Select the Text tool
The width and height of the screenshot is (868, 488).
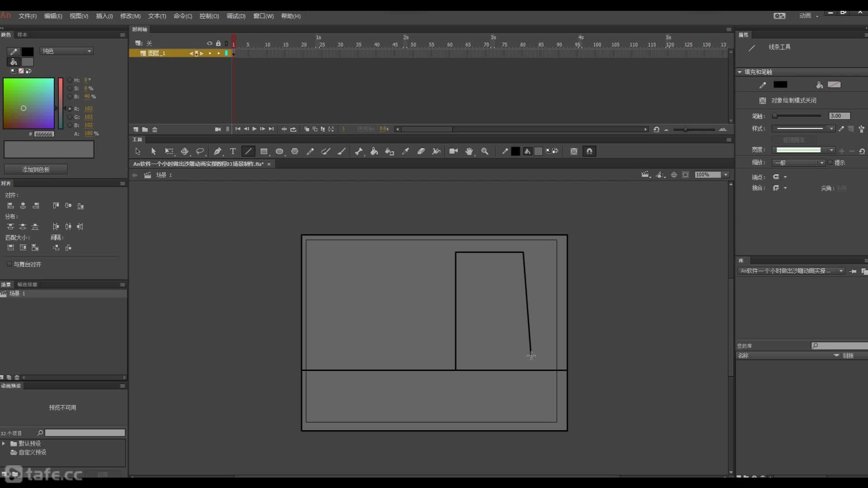click(x=233, y=151)
